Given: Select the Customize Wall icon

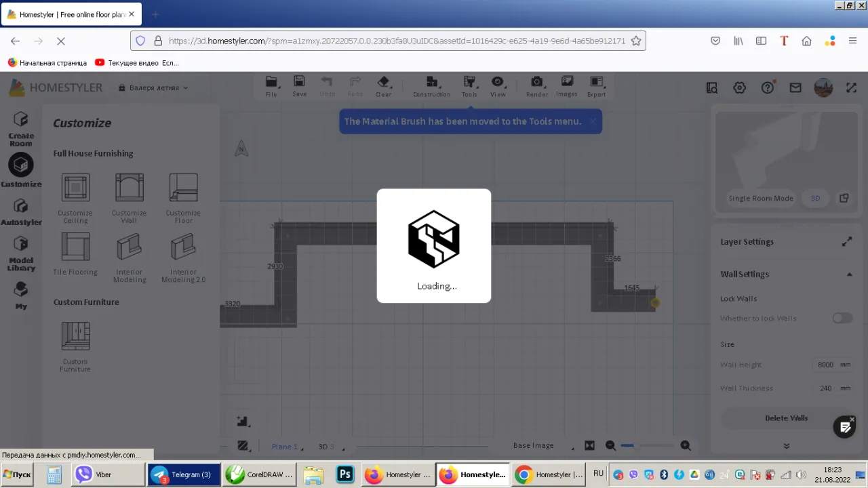Looking at the screenshot, I should (129, 188).
